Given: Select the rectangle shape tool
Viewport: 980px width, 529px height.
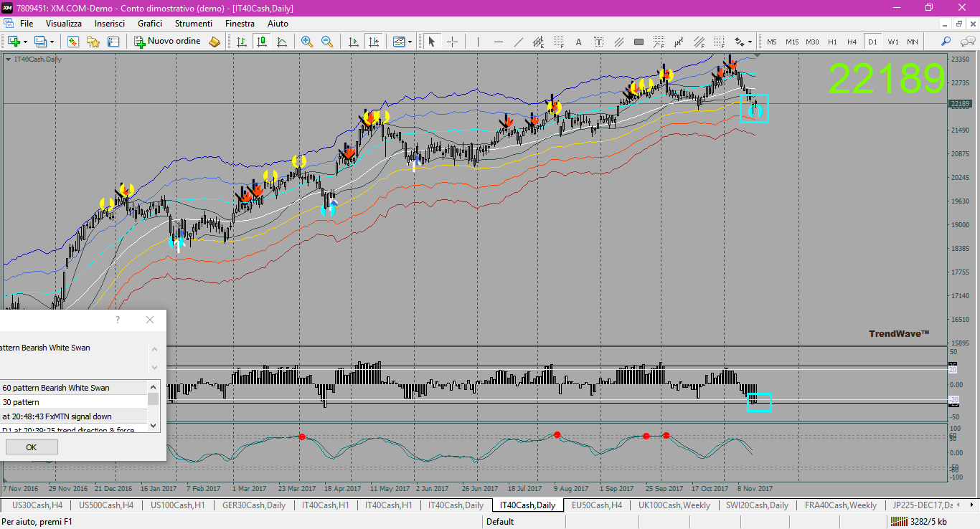Looking at the screenshot, I should click(639, 42).
